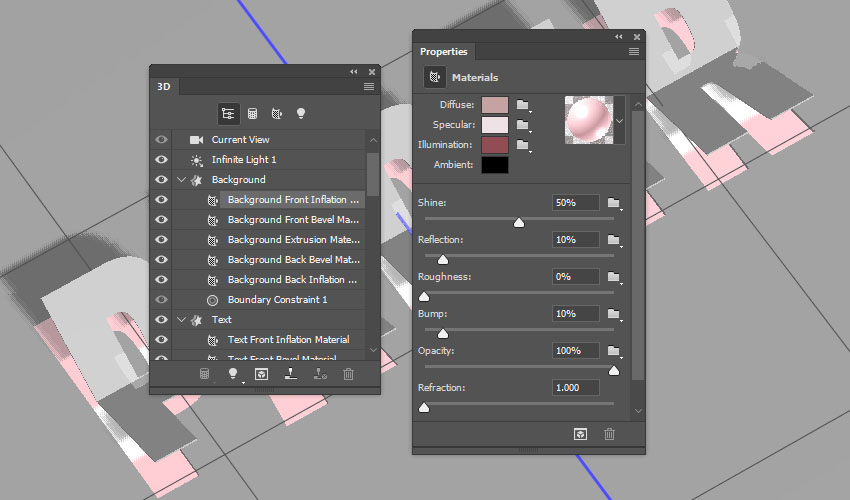Viewport: 850px width, 500px height.
Task: Hide Background Extrusion material
Action: (162, 240)
